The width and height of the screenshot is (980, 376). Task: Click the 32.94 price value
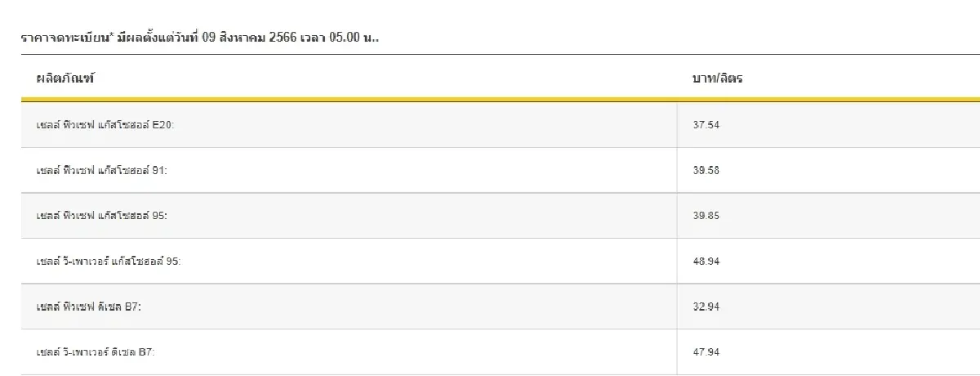pos(706,307)
